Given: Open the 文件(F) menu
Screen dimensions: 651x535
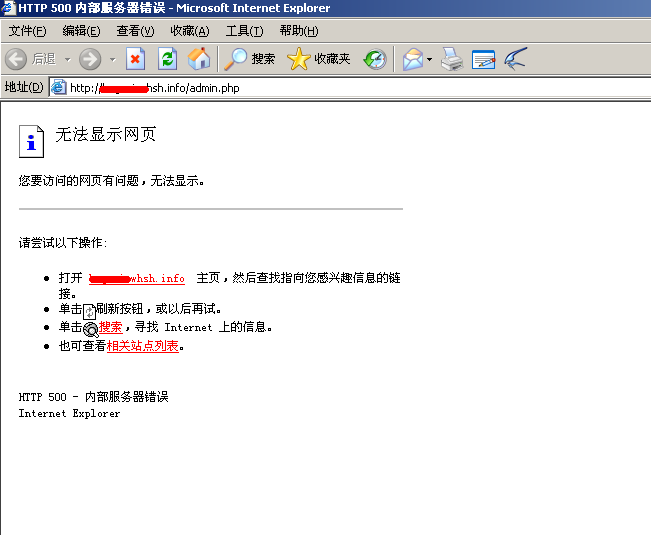Looking at the screenshot, I should (27, 31).
